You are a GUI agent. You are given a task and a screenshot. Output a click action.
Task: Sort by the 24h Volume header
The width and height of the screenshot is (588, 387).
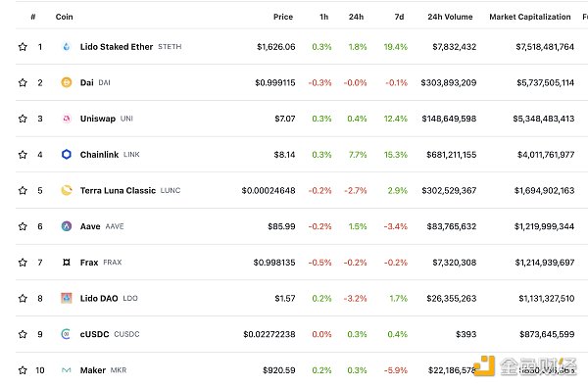point(450,17)
